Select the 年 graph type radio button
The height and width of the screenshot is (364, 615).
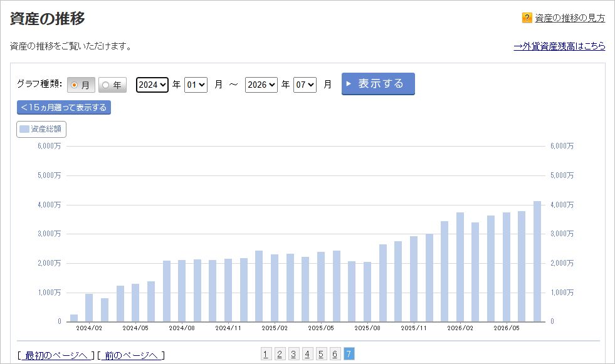112,85
